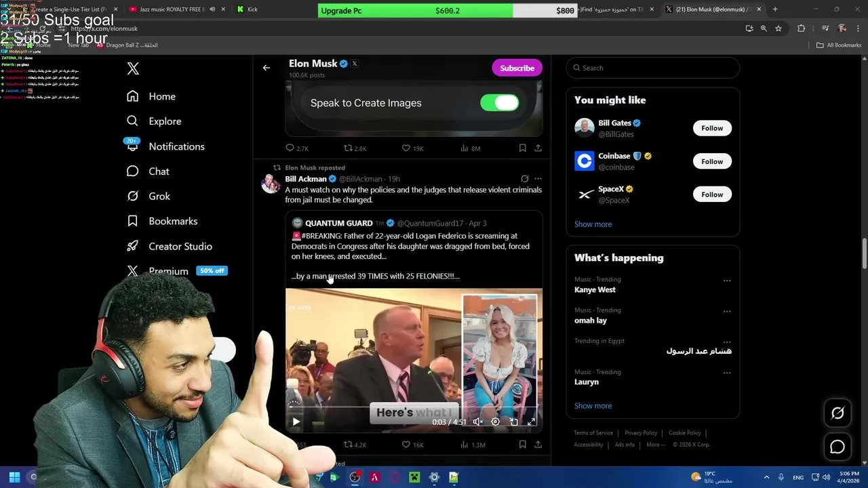Open OBS Studio from the taskbar
The image size is (868, 488).
355,478
